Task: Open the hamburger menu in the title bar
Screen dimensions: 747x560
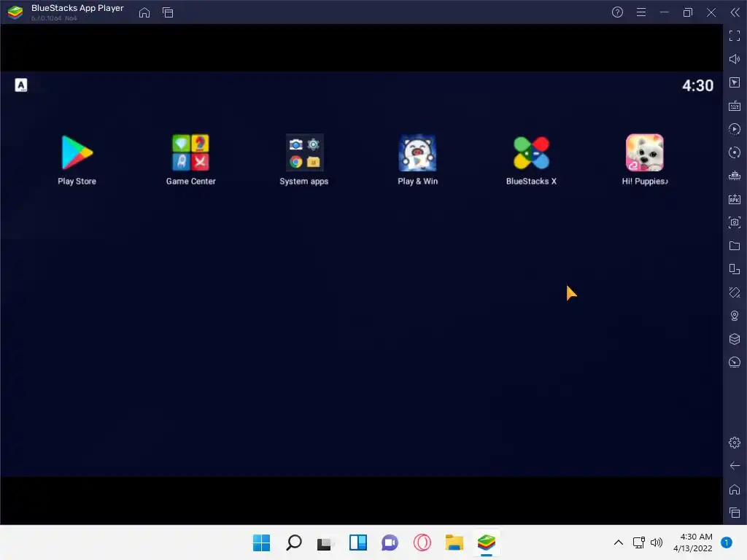Action: click(641, 12)
